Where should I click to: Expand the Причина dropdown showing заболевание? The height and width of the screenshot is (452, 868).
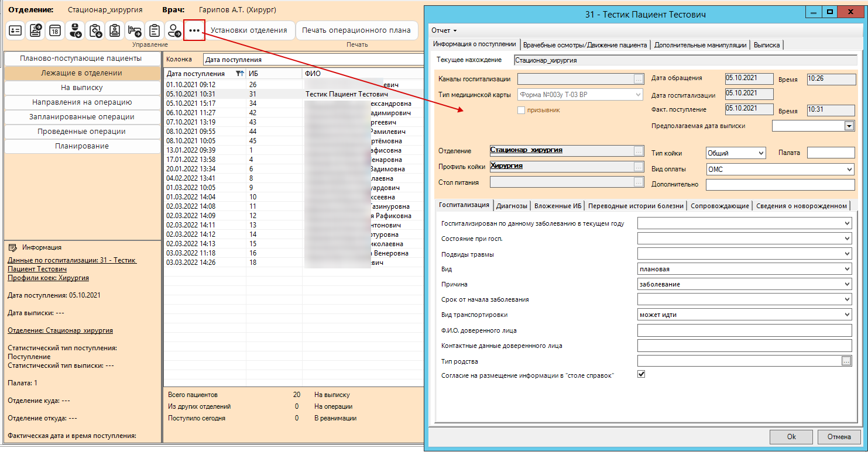coord(847,284)
